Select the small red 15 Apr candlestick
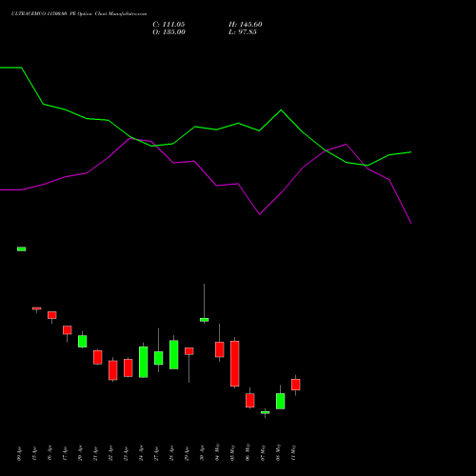The width and height of the screenshot is (476, 476). 37,308
